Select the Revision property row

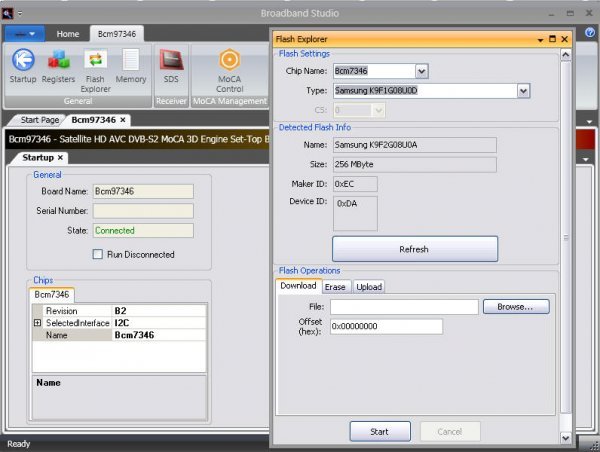(119, 311)
